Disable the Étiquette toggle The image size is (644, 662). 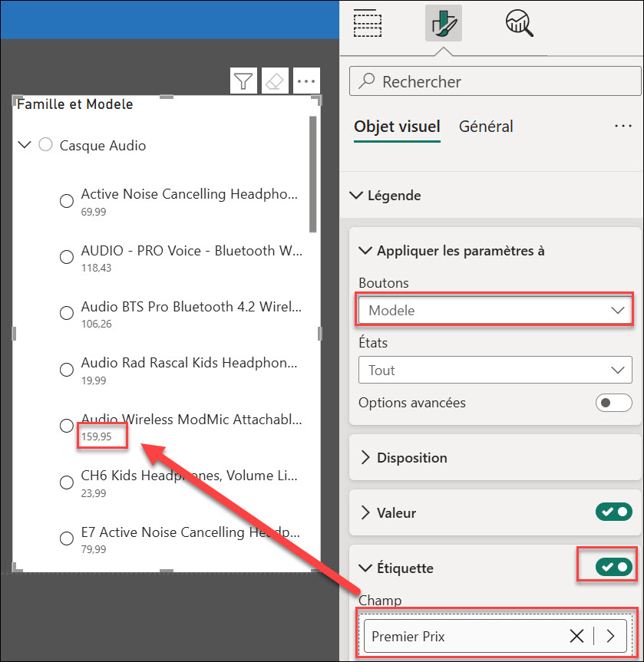613,568
